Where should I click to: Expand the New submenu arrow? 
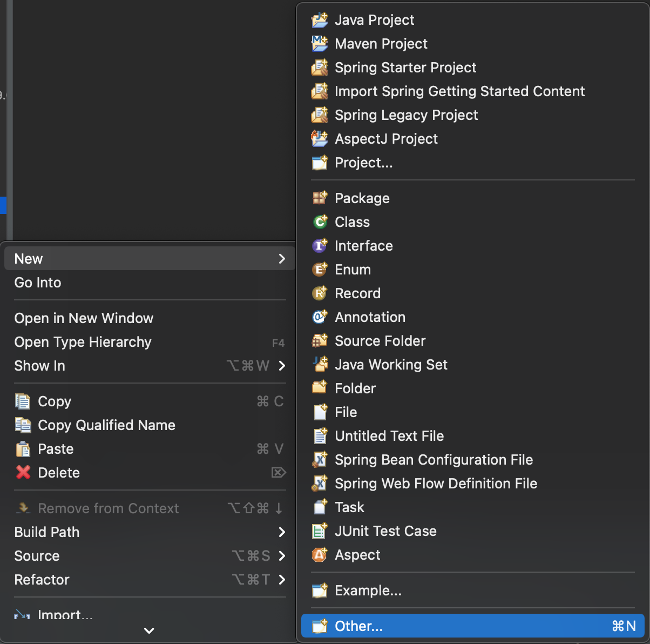(x=281, y=259)
